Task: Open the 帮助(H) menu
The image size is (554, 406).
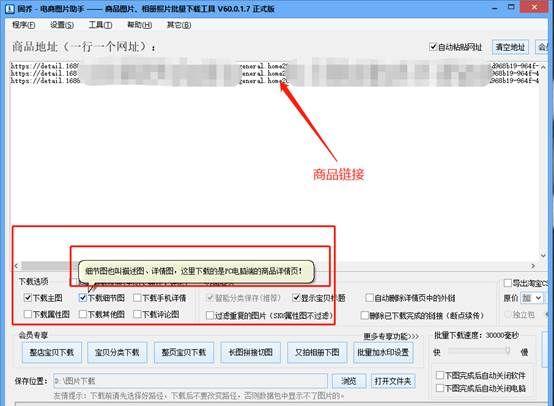Action: coord(140,25)
